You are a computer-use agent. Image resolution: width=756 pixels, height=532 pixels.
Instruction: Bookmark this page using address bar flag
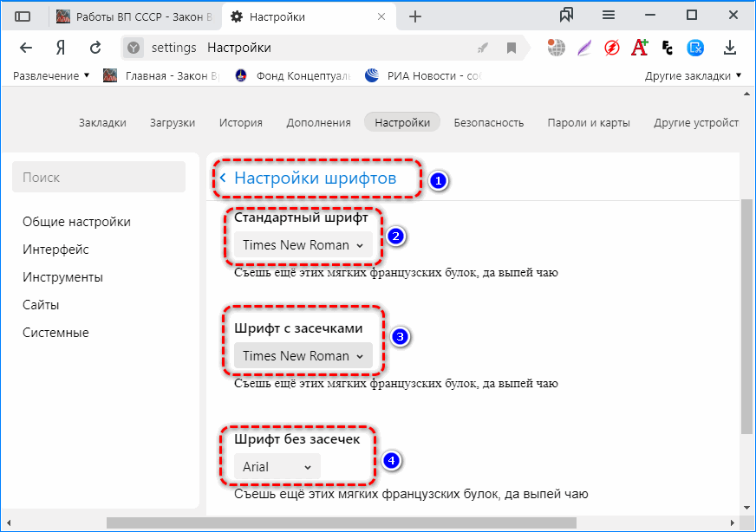pyautogui.click(x=512, y=48)
